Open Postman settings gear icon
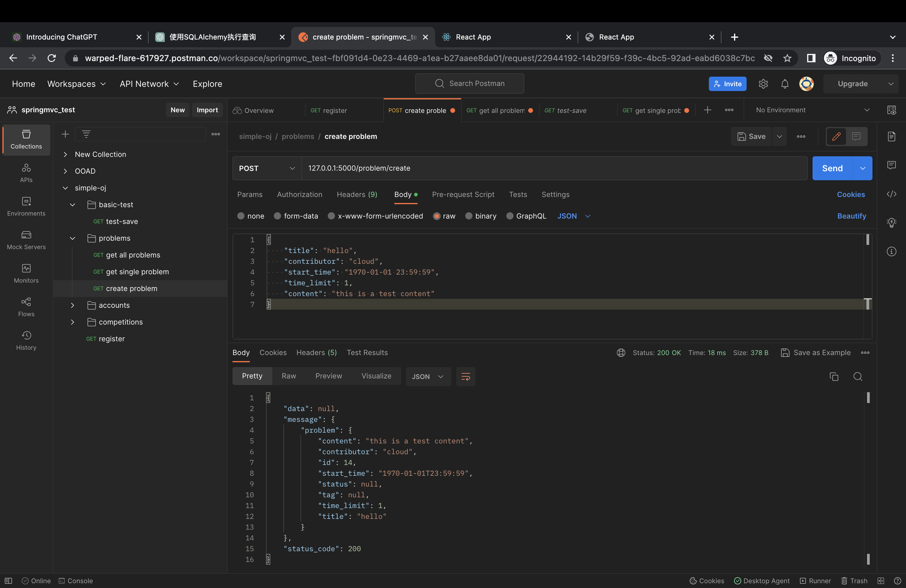This screenshot has width=906, height=588. point(763,84)
